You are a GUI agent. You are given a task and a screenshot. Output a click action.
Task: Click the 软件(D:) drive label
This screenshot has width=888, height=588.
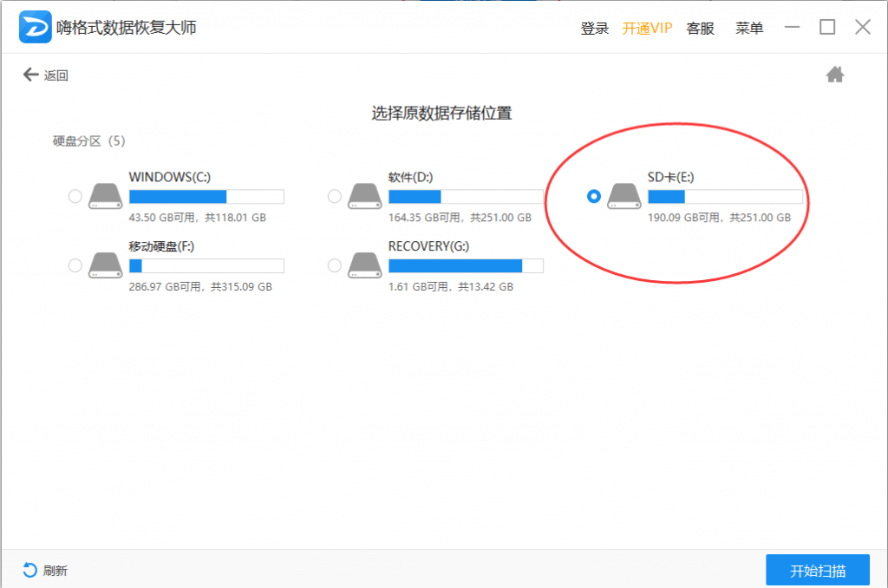410,177
